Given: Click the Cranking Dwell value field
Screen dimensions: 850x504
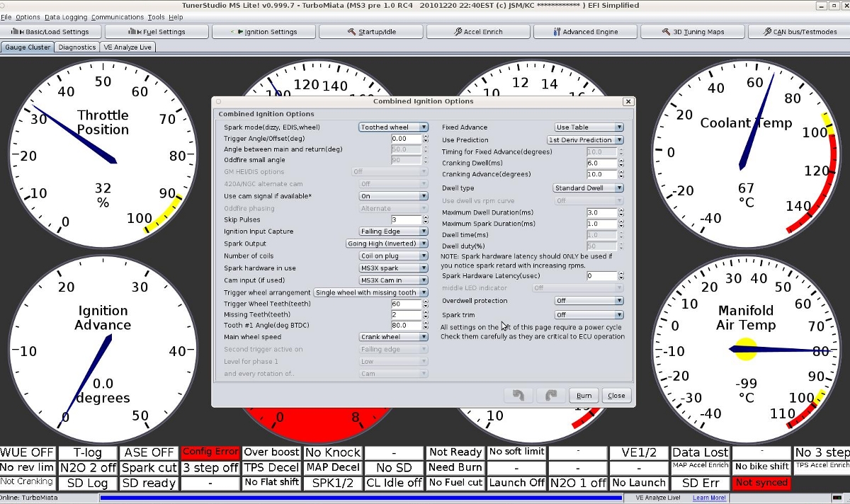Looking at the screenshot, I should point(601,164).
